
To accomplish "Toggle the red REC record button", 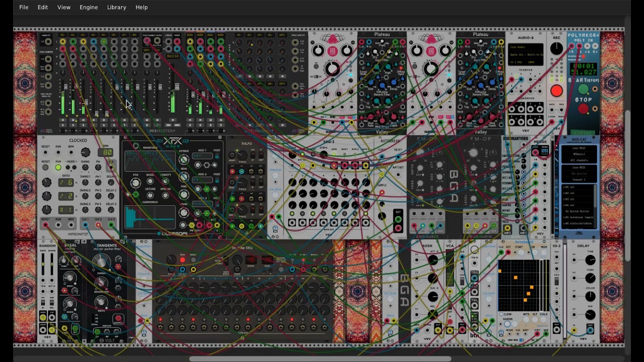I will tap(556, 90).
